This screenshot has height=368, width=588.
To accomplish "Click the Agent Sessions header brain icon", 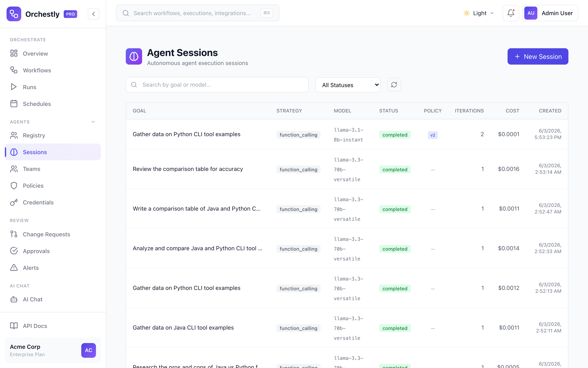I will click(134, 56).
